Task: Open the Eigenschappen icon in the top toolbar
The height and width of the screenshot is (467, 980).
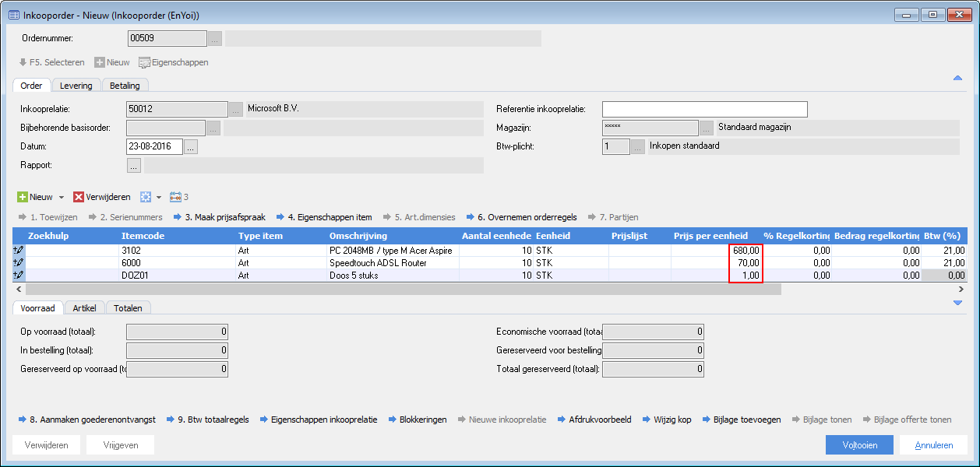Action: click(145, 62)
